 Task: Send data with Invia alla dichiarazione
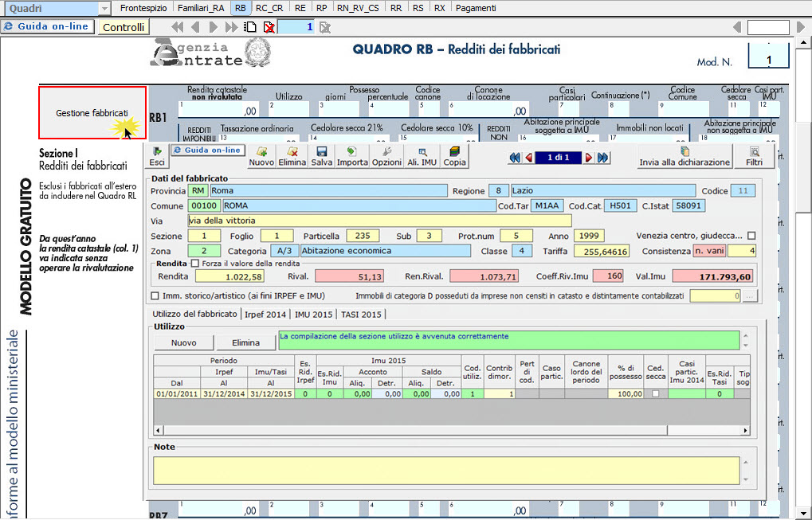pos(685,156)
